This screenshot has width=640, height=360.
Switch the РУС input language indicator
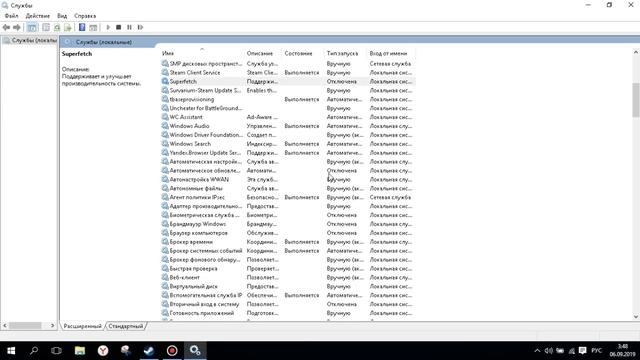click(x=596, y=351)
